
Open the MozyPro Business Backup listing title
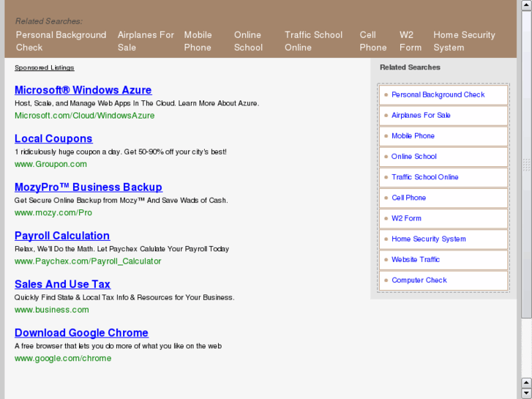89,187
